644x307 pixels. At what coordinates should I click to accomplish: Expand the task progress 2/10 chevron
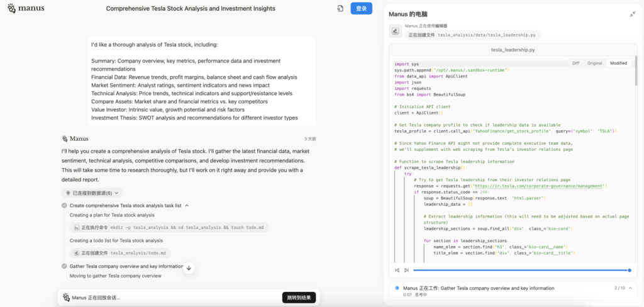pos(630,288)
